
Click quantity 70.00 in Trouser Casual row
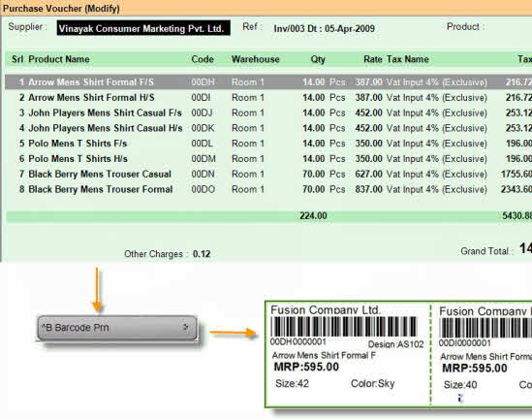(314, 174)
